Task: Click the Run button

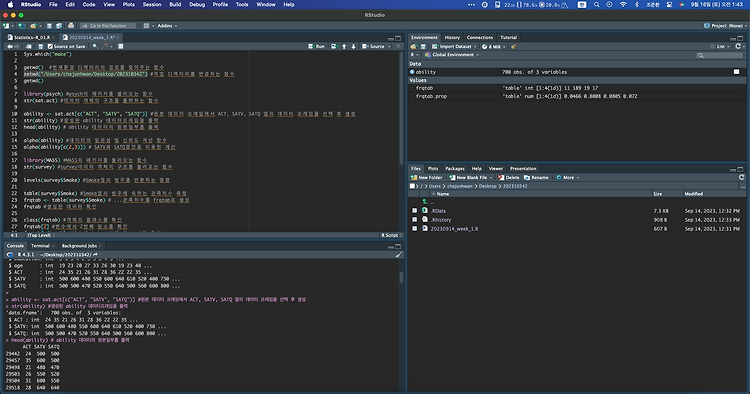Action: pos(317,46)
